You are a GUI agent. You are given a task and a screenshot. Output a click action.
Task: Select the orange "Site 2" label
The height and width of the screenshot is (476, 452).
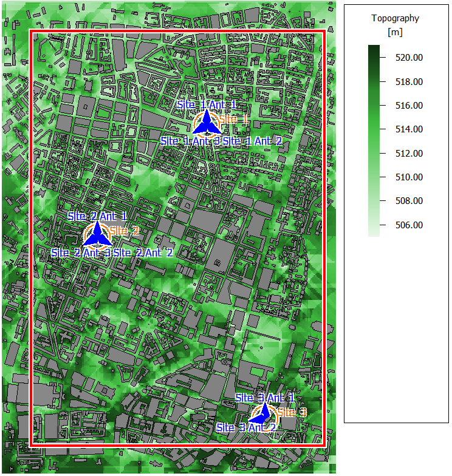125,231
